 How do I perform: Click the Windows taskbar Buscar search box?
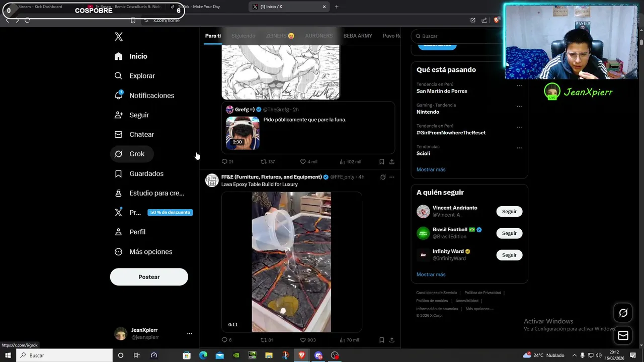click(x=65, y=355)
